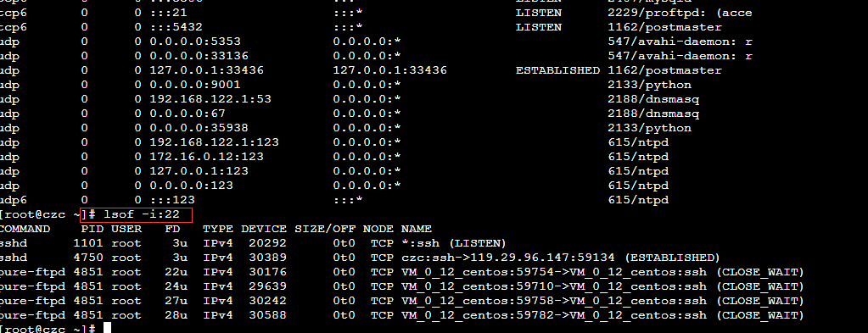Click the address 0.0.0.0:33136
868x333 pixels.
pos(199,56)
